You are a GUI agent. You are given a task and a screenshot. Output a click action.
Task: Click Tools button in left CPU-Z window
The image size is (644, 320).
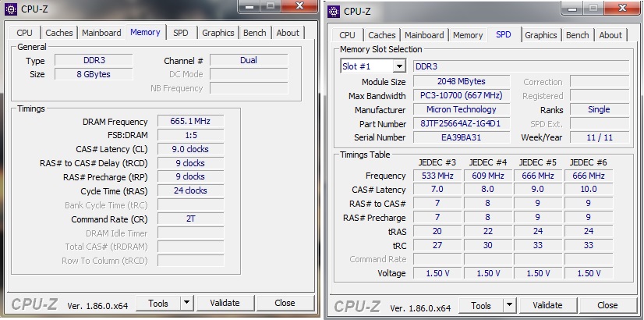point(158,303)
